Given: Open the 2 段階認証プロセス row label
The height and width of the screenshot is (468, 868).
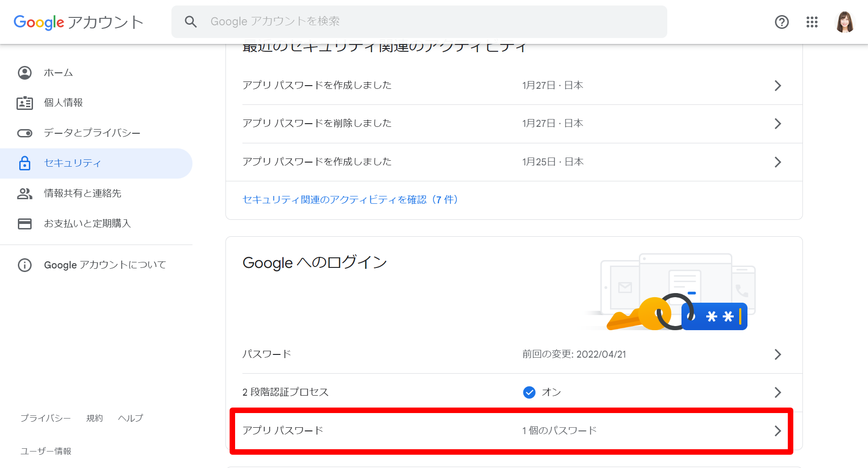Looking at the screenshot, I should pos(286,392).
